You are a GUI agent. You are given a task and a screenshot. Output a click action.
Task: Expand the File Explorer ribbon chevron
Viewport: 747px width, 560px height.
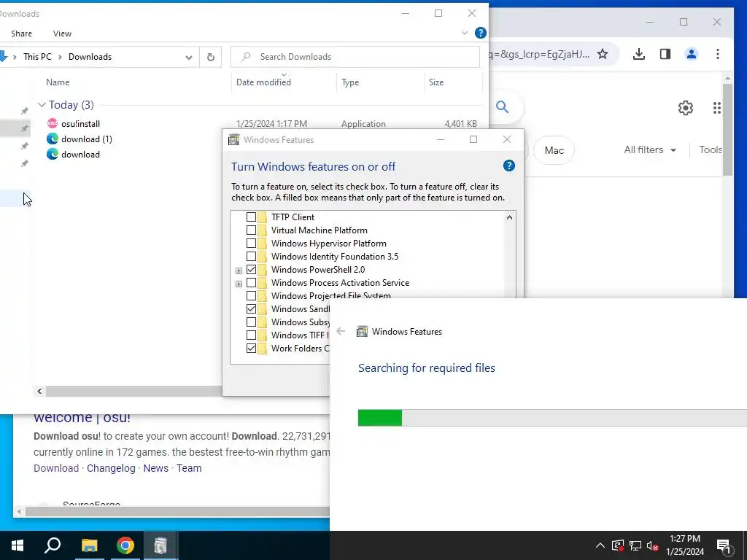tap(465, 33)
